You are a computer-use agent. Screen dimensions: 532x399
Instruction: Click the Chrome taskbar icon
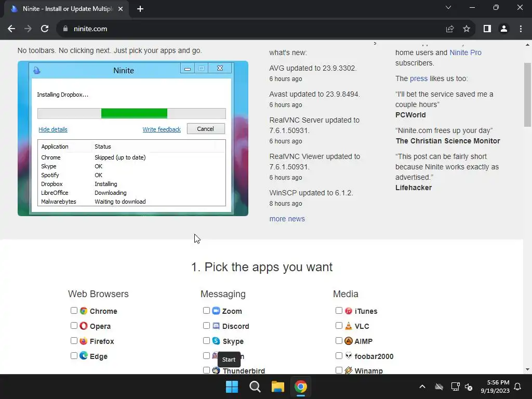tap(301, 387)
